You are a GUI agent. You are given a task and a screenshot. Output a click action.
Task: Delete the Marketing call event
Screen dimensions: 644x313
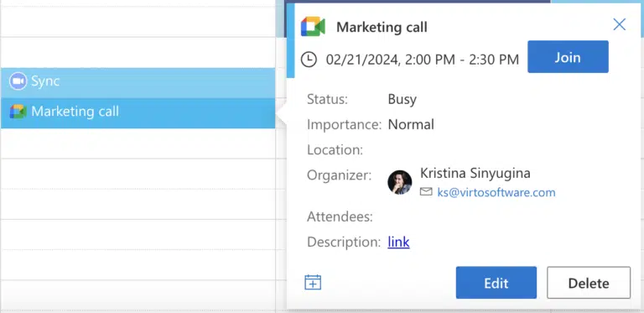[x=589, y=283]
